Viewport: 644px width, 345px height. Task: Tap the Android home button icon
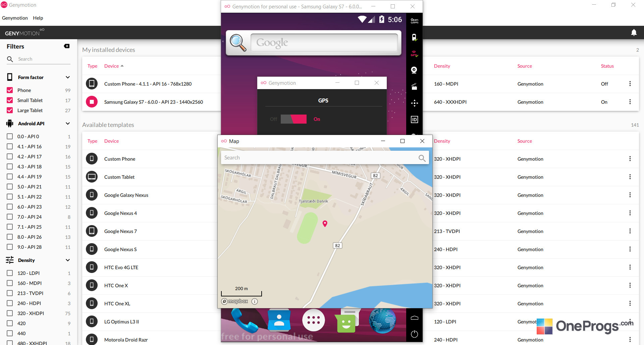pyautogui.click(x=415, y=318)
